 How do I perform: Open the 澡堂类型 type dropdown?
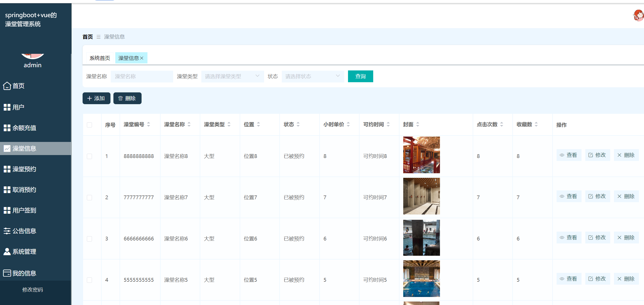click(x=232, y=76)
